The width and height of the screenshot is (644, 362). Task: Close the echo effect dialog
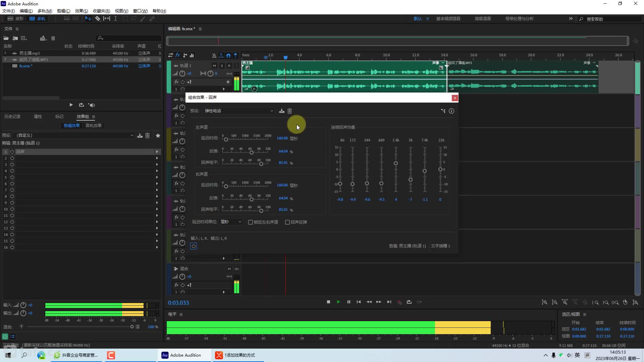(x=455, y=98)
